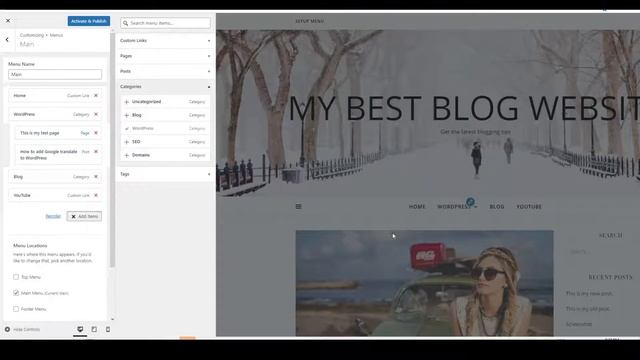The height and width of the screenshot is (360, 640).
Task: Switch to tablet preview device
Action: (94, 329)
